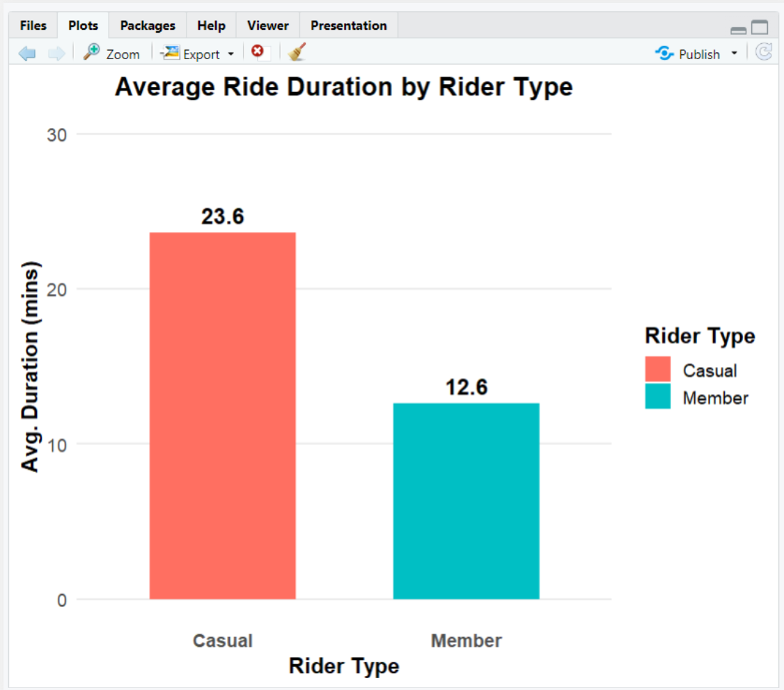
Task: Remove the current plot with the red X
Action: coord(258,51)
